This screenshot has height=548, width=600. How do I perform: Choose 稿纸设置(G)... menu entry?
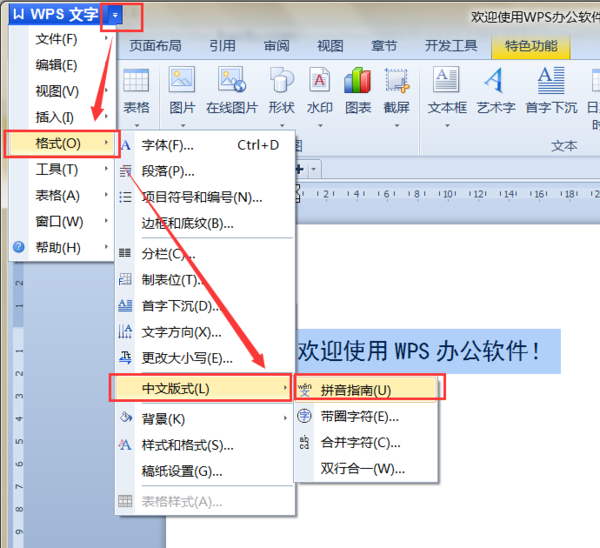pyautogui.click(x=205, y=471)
